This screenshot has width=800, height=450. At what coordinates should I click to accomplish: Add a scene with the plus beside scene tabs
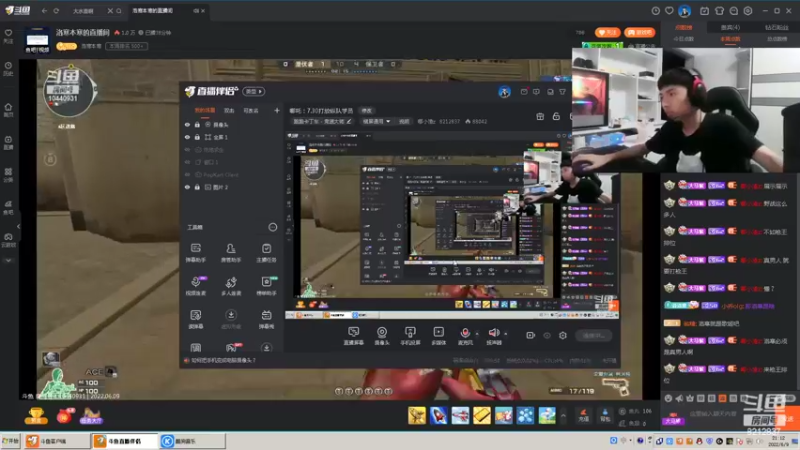(x=277, y=111)
